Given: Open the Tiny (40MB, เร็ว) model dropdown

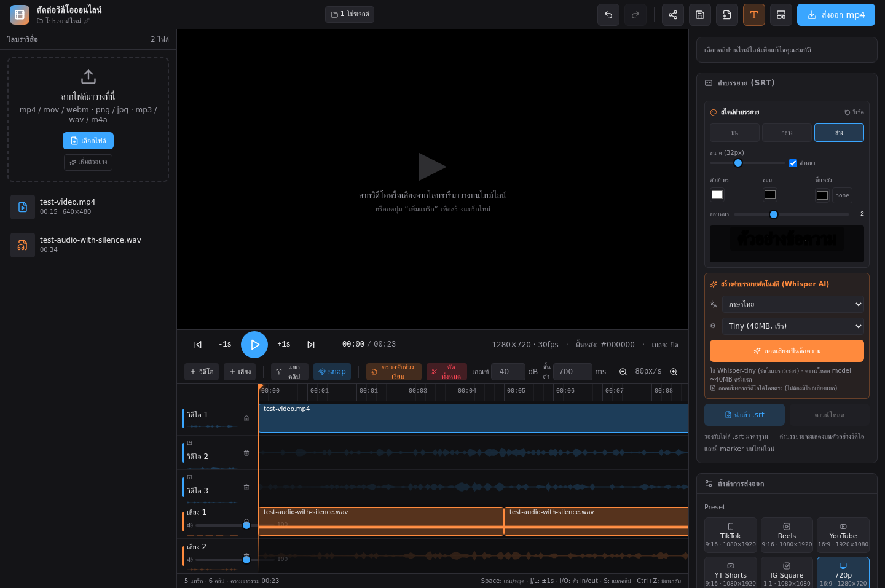Looking at the screenshot, I should pyautogui.click(x=793, y=326).
